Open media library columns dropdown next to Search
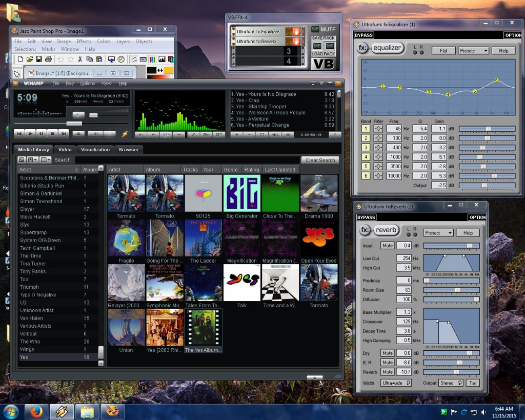The width and height of the screenshot is (525, 420). tap(45, 160)
